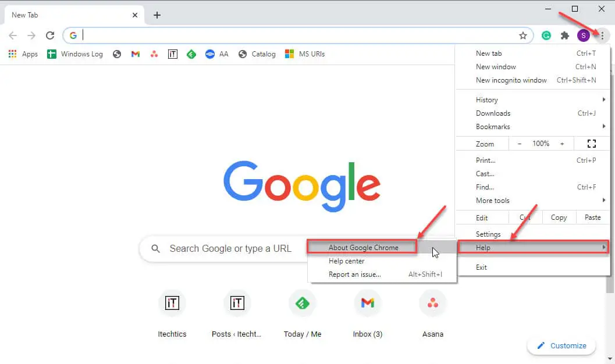Open the AA bookmark
The width and height of the screenshot is (615, 364).
(216, 54)
